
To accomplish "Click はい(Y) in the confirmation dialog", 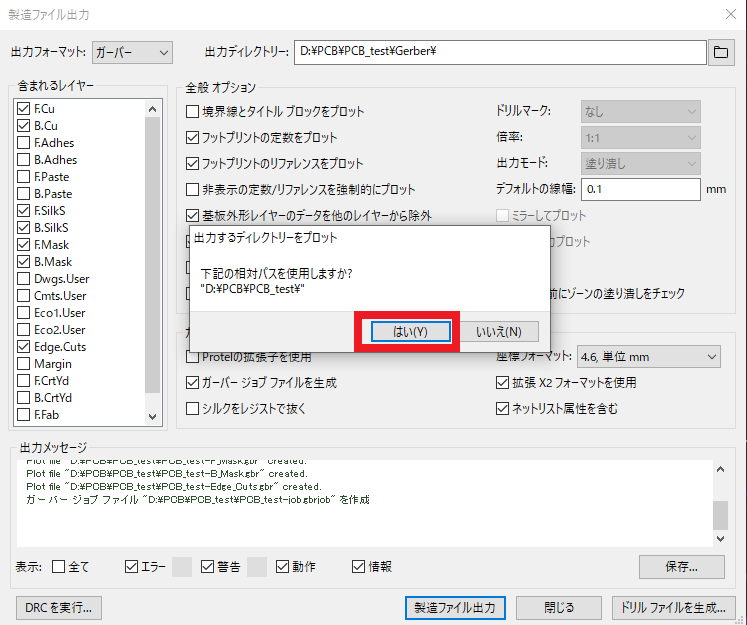I will click(x=407, y=331).
